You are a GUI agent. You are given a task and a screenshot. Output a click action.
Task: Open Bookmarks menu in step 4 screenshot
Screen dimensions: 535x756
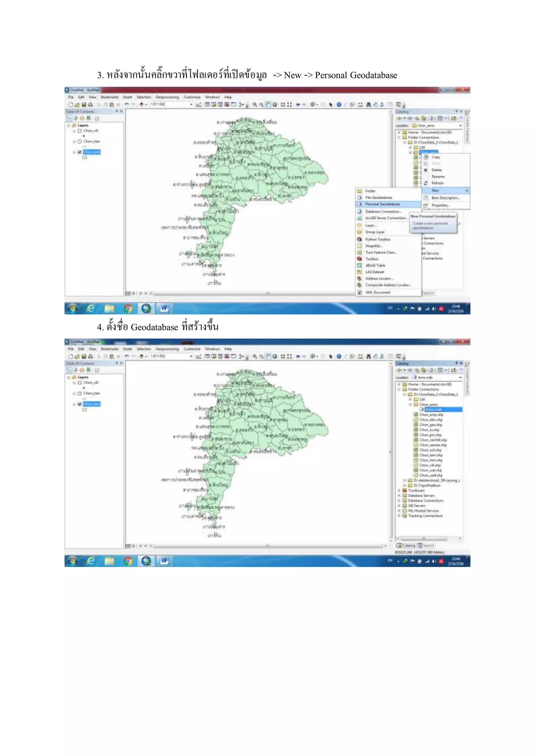(109, 349)
